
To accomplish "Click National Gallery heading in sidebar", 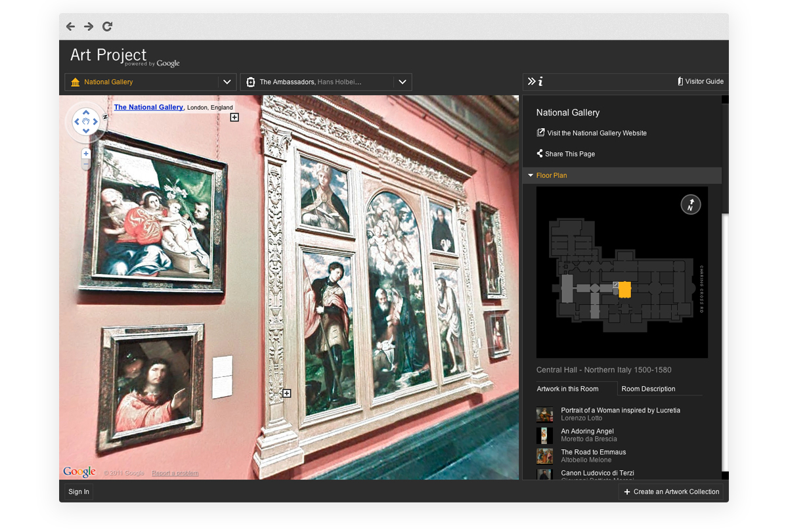I will point(568,112).
